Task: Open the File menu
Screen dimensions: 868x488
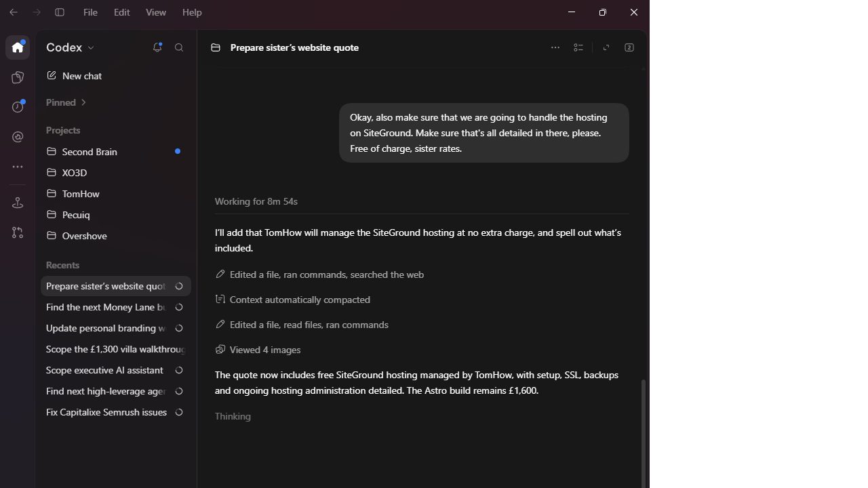Action: pyautogui.click(x=90, y=12)
